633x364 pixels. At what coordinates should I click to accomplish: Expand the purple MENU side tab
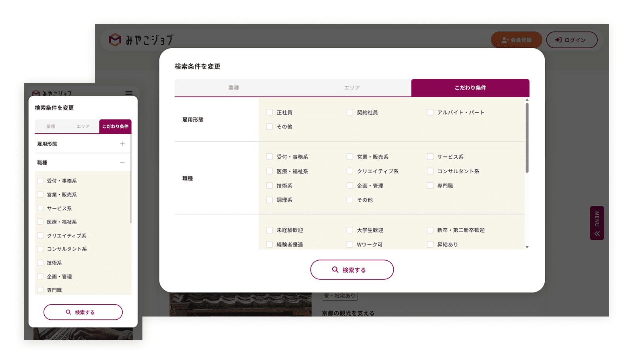click(x=597, y=223)
